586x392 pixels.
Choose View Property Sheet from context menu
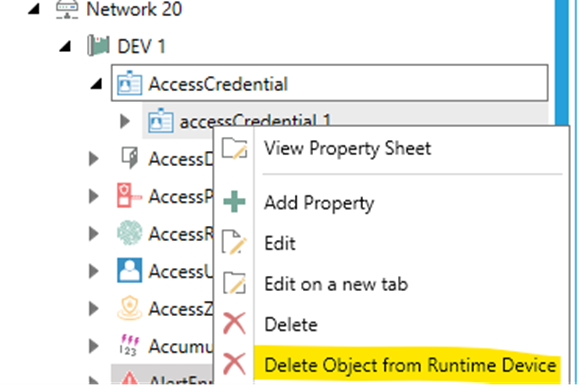pyautogui.click(x=347, y=148)
